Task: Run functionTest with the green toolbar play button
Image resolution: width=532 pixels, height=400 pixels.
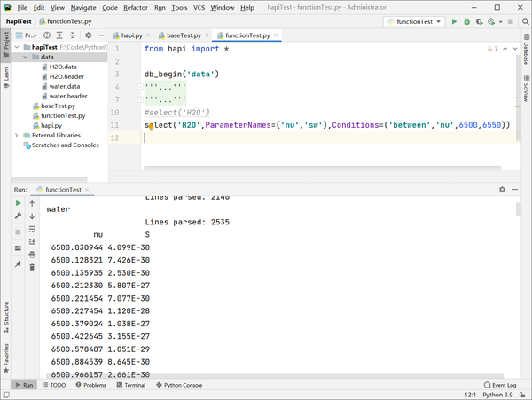Action: pos(455,20)
